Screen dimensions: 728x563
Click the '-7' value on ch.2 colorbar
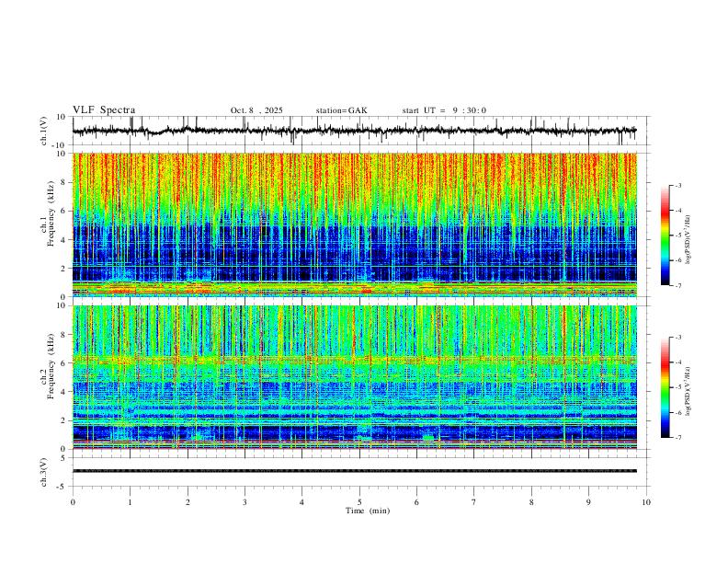pos(678,438)
